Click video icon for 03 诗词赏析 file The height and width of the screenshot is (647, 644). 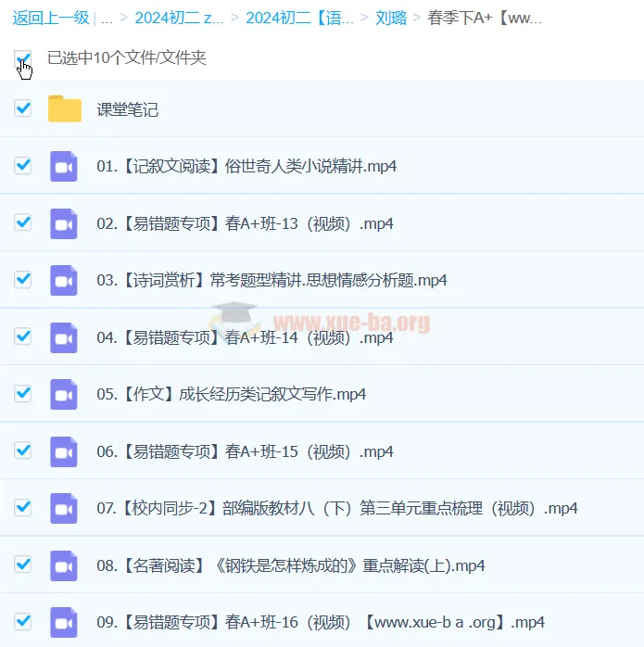(64, 280)
